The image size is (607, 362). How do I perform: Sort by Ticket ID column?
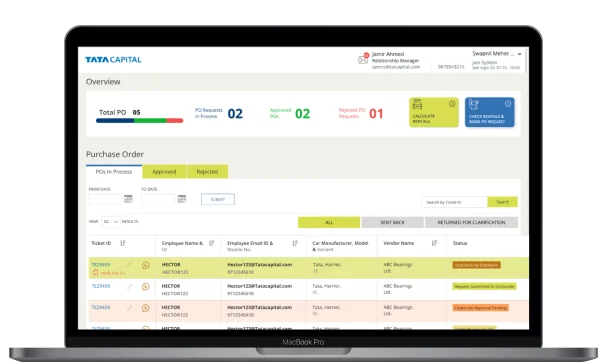point(123,243)
